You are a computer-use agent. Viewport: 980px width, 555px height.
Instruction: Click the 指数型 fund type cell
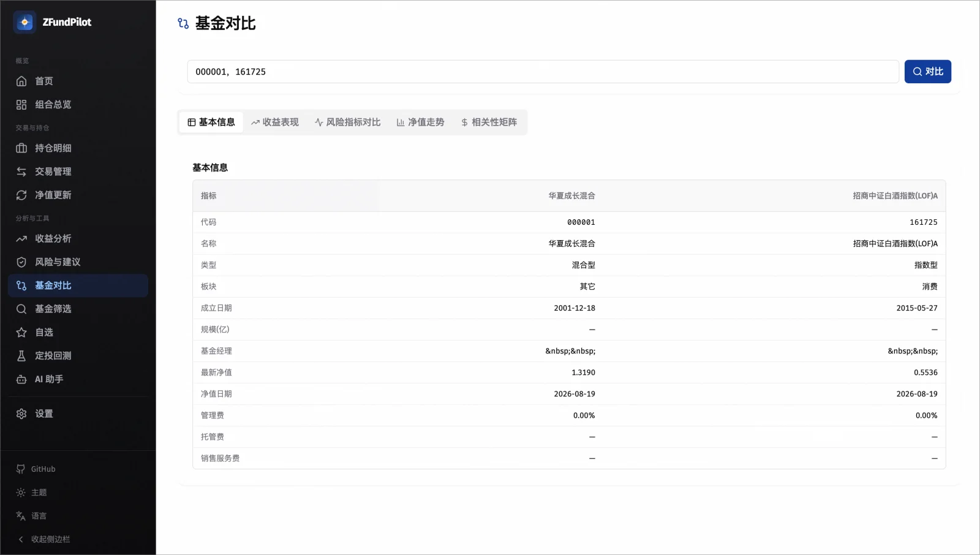(926, 265)
